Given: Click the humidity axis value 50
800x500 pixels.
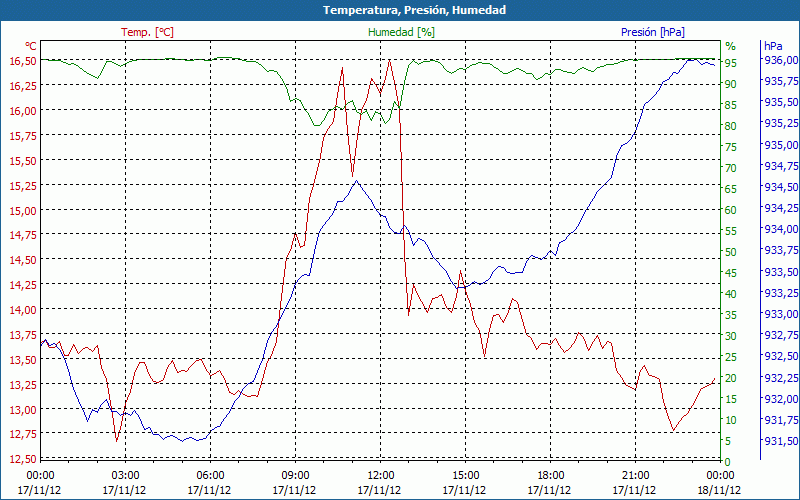Looking at the screenshot, I should point(731,252).
